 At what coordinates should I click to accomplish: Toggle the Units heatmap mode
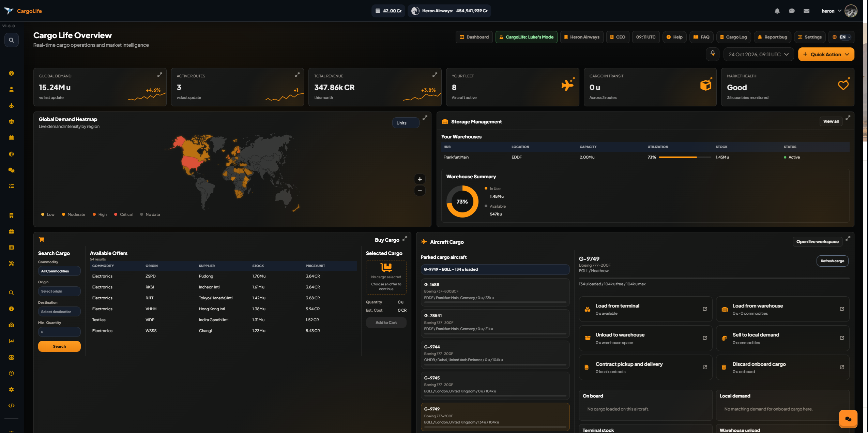(406, 123)
